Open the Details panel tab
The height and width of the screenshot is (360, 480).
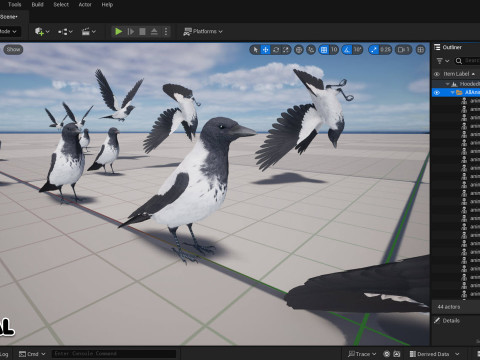click(x=447, y=321)
